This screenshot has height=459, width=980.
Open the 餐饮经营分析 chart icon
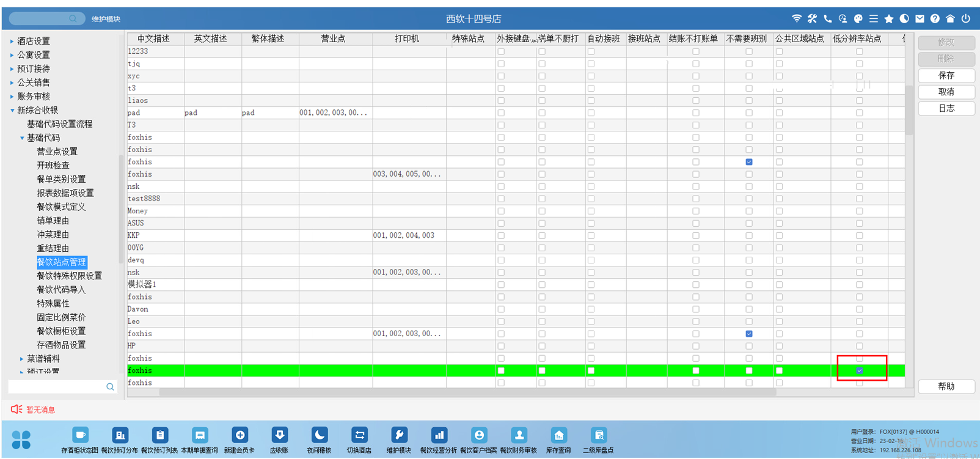439,436
